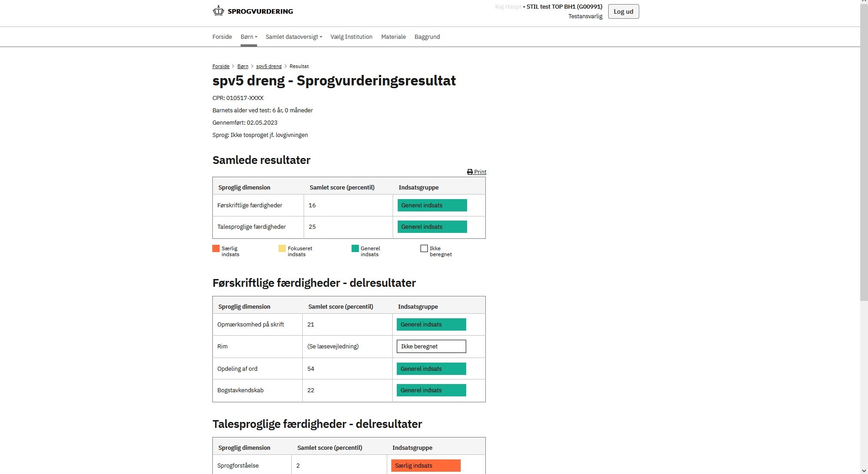Viewport: 868px width, 474px height.
Task: Go to the Forside menu item
Action: 222,37
